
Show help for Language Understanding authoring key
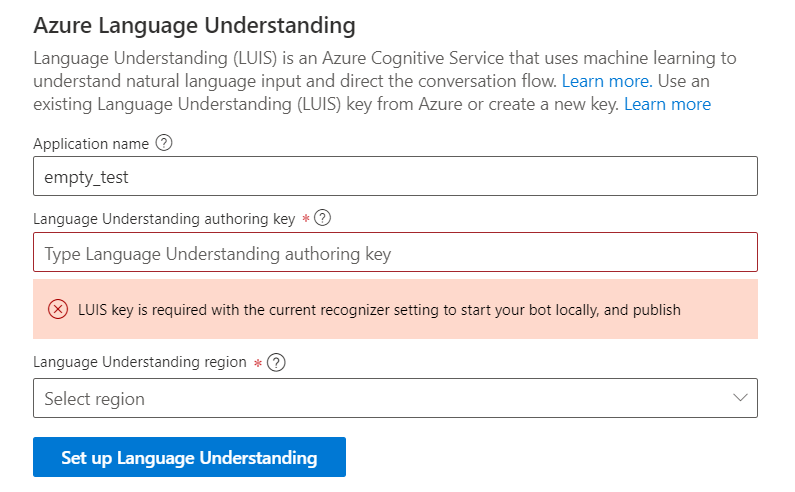(x=322, y=218)
